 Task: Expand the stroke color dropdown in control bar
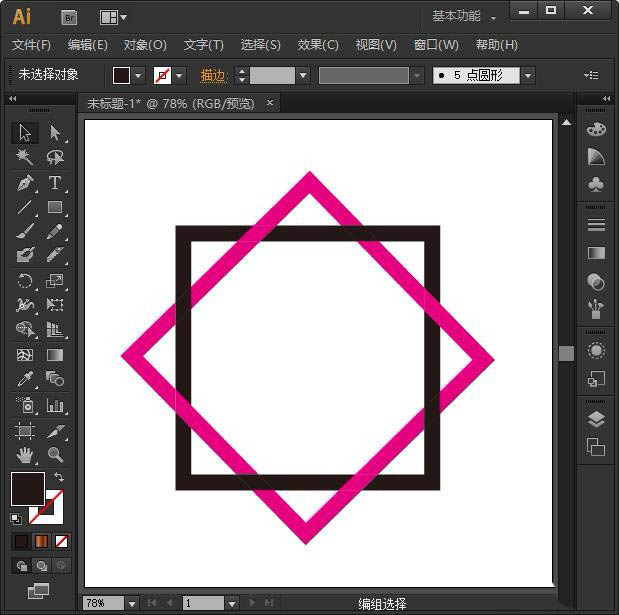coord(179,75)
